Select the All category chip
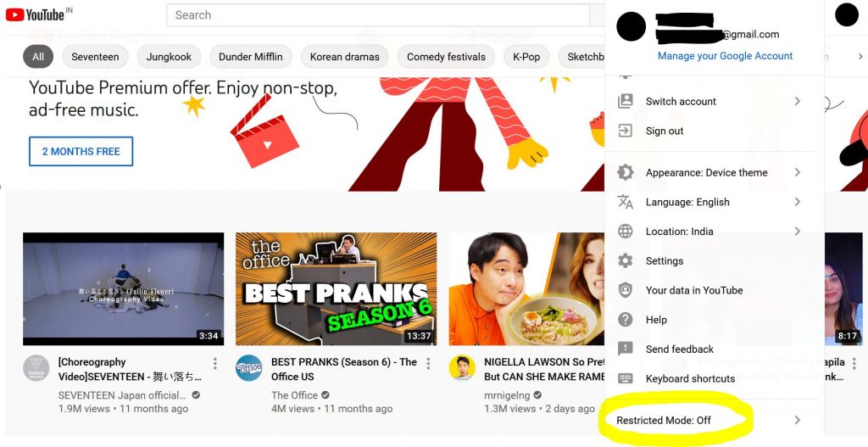Viewport: 868px width, 447px height. point(37,57)
